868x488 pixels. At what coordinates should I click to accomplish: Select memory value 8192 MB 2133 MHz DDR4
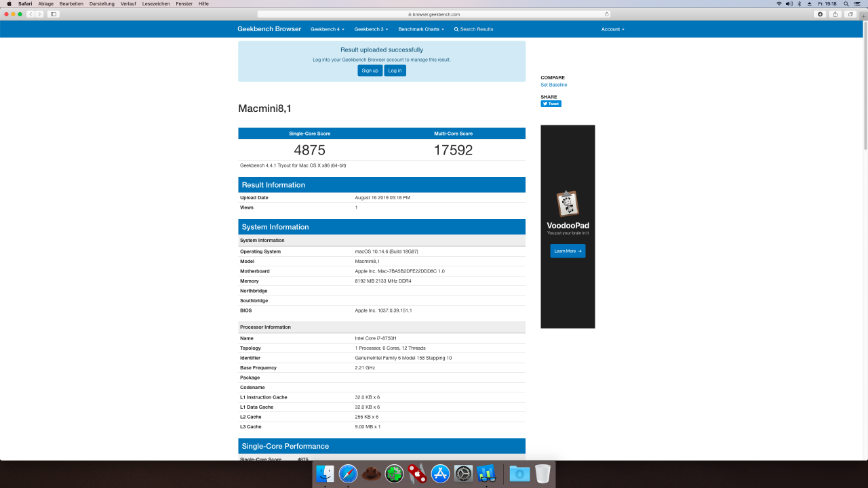click(383, 281)
